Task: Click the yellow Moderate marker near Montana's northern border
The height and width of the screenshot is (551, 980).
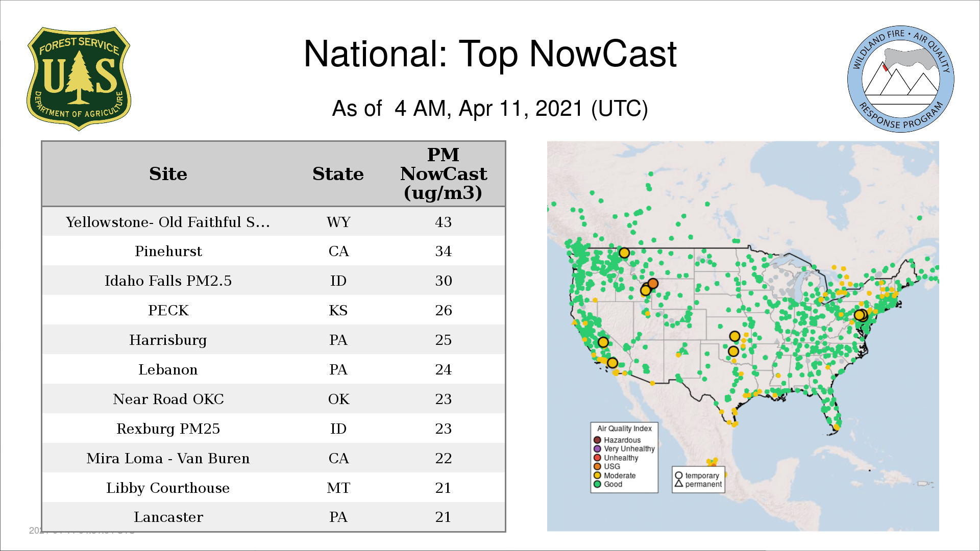Action: pyautogui.click(x=624, y=253)
